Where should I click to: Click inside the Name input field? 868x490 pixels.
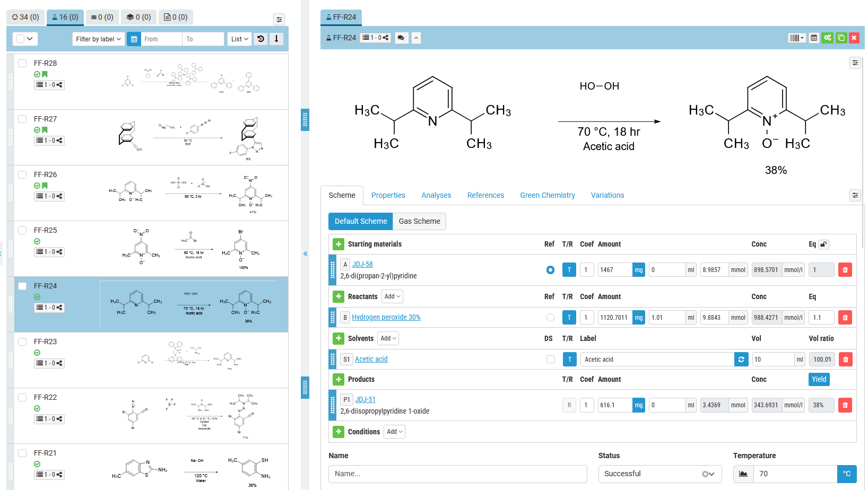[457, 474]
